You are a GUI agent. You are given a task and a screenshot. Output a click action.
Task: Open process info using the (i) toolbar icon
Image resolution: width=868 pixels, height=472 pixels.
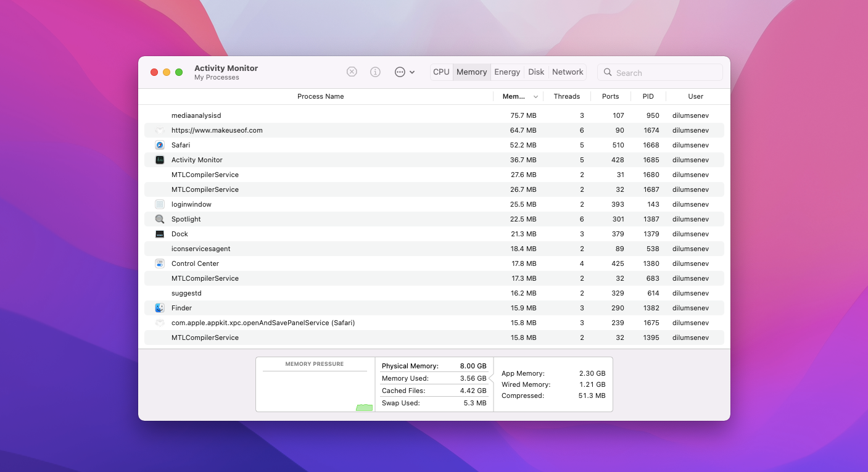pos(375,72)
